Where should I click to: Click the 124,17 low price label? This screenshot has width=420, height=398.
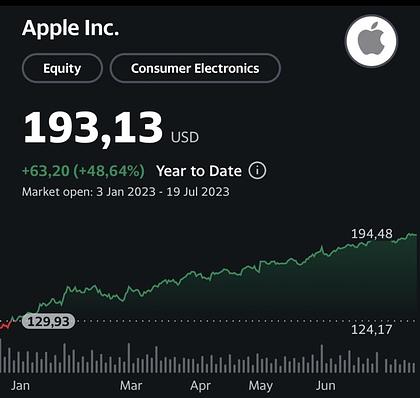372,330
